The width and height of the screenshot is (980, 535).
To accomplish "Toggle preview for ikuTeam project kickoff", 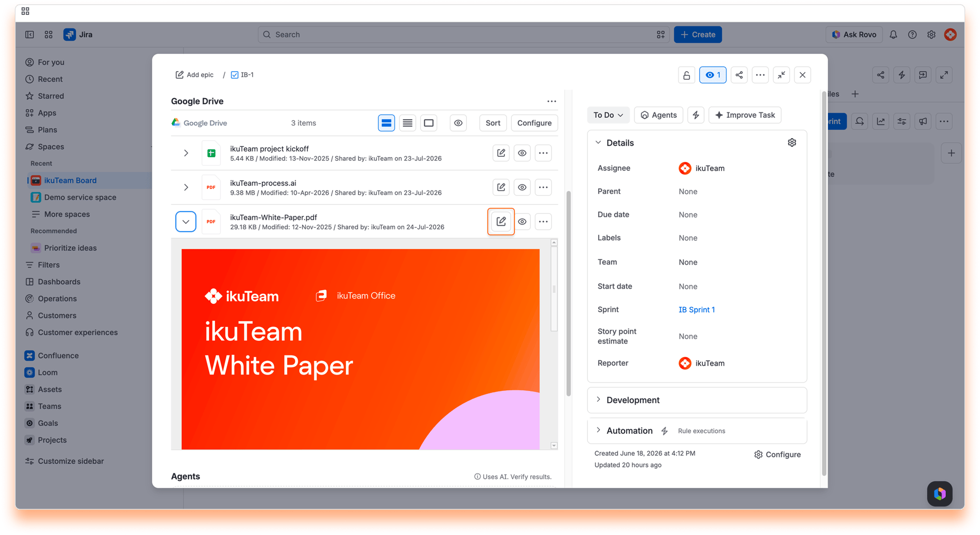I will click(x=522, y=153).
